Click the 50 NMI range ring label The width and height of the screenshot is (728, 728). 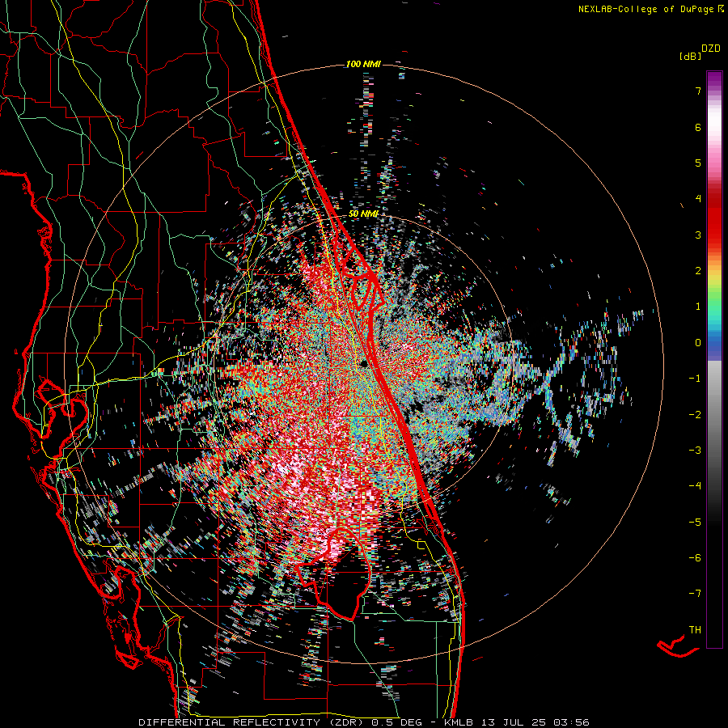coord(363,214)
